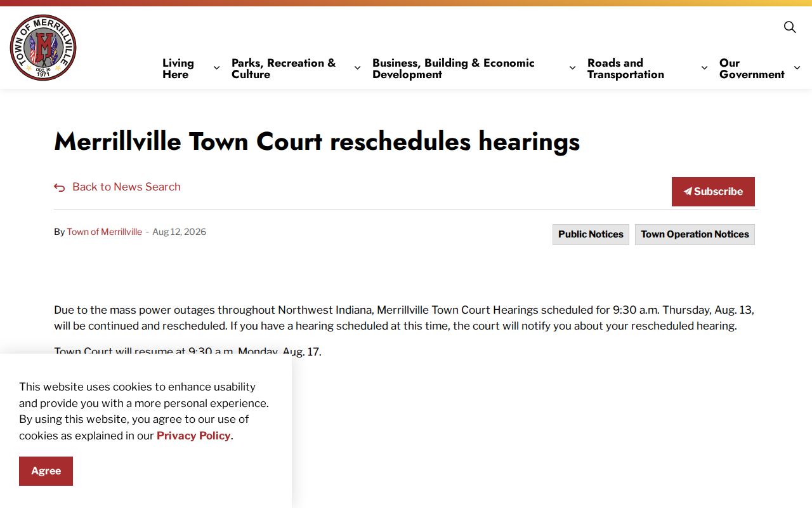Open the Privacy Policy link

193,436
